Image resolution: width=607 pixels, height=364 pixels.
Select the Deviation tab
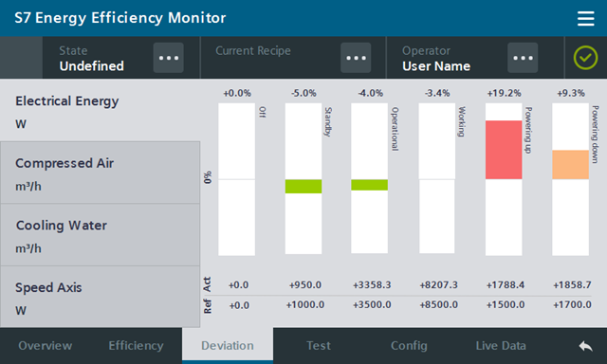pos(228,345)
